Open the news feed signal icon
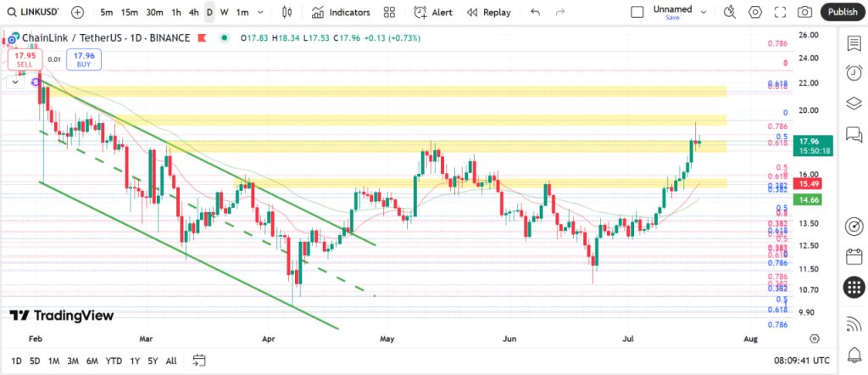The height and width of the screenshot is (375, 868). (x=854, y=324)
